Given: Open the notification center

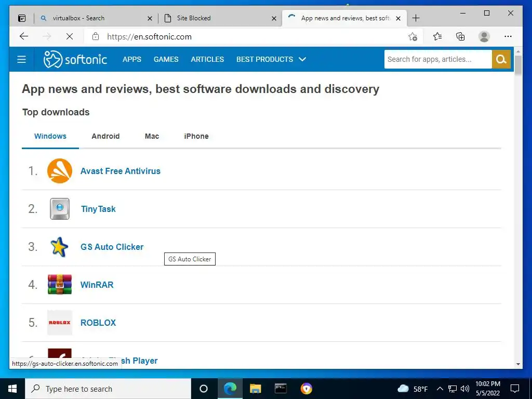Looking at the screenshot, I should [515, 389].
